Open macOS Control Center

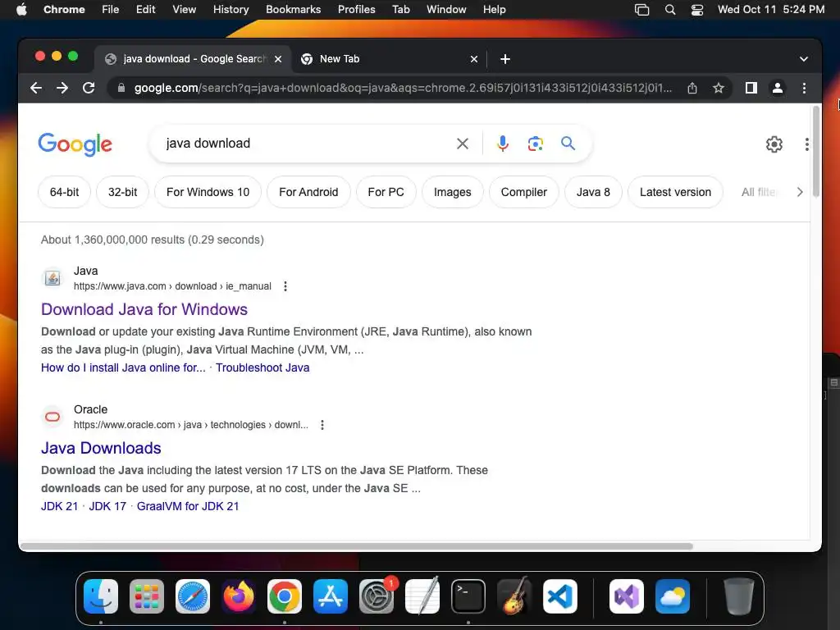point(696,10)
